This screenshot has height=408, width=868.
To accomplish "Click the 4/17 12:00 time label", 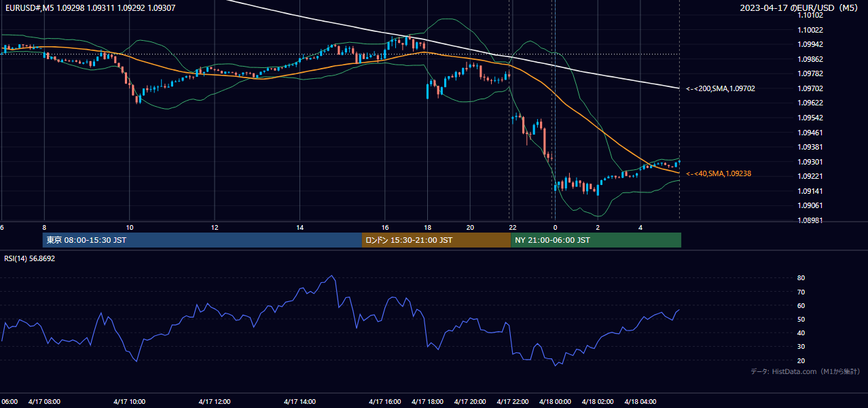I will click(215, 402).
